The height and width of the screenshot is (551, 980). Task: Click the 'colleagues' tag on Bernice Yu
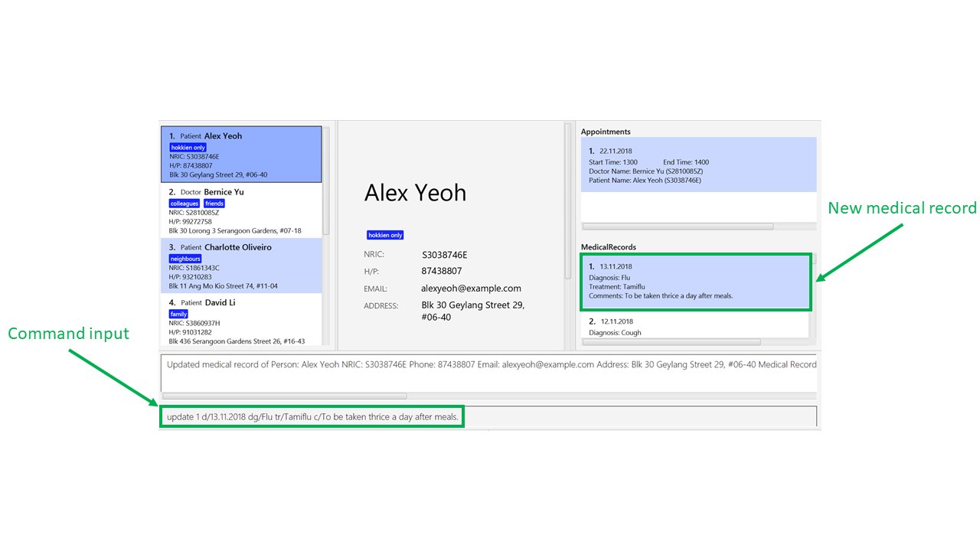pos(185,204)
